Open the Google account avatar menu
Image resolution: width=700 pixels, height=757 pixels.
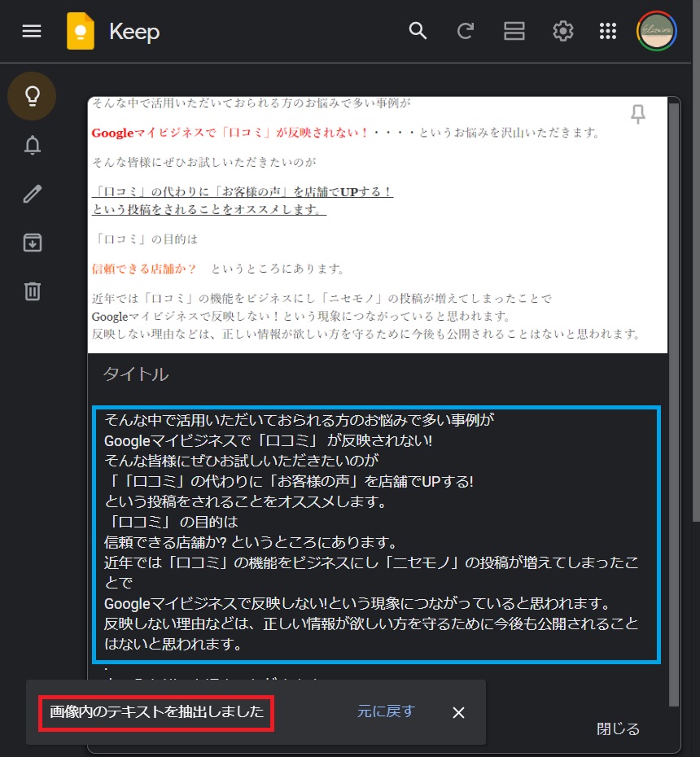point(656,31)
